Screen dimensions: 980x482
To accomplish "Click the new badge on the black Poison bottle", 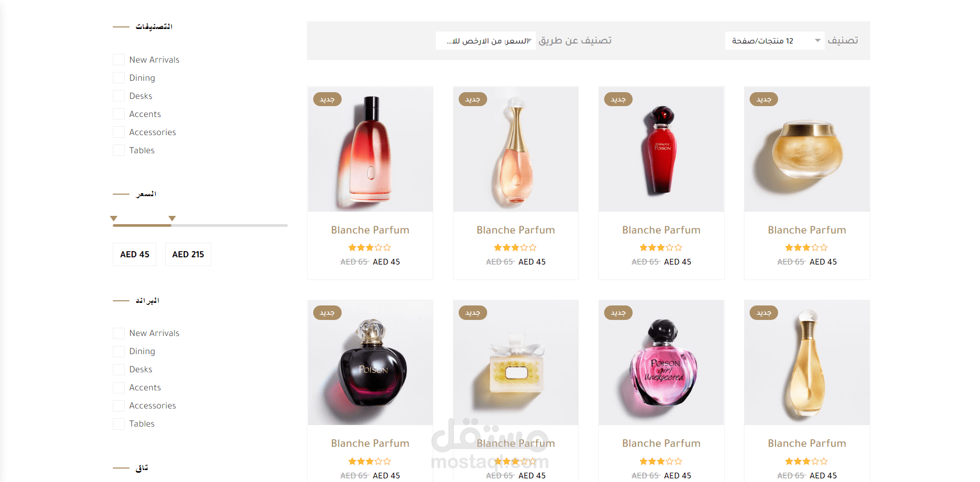I will (x=327, y=313).
